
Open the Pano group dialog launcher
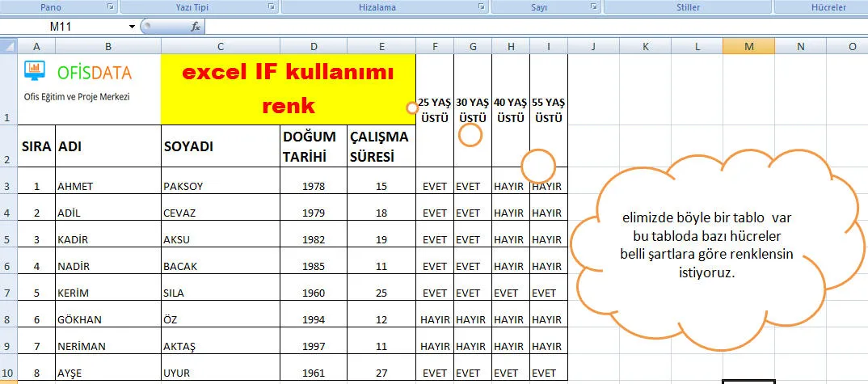(x=110, y=7)
